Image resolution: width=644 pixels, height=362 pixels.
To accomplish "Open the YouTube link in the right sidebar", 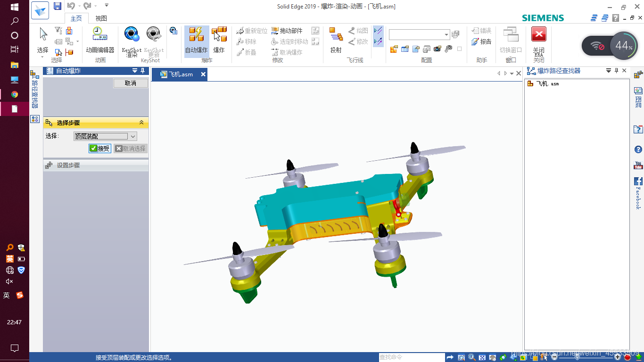I will coord(638,165).
